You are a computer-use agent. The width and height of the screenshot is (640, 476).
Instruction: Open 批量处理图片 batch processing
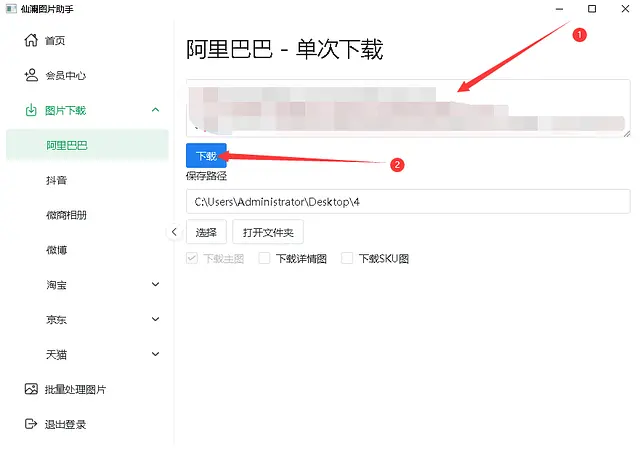coord(75,389)
